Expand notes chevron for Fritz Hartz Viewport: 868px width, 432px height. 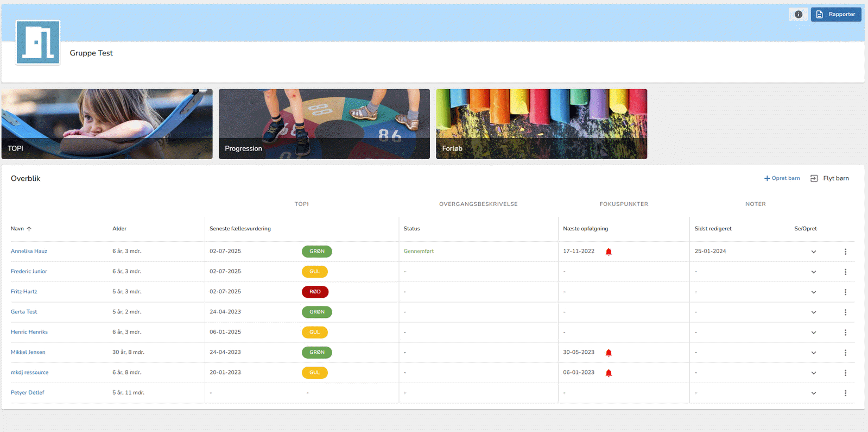click(x=813, y=292)
